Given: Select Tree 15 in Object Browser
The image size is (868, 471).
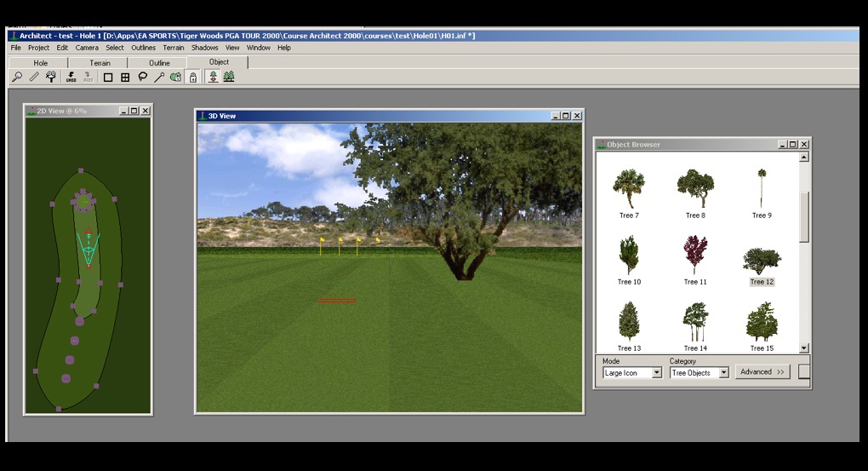Looking at the screenshot, I should pos(762,326).
